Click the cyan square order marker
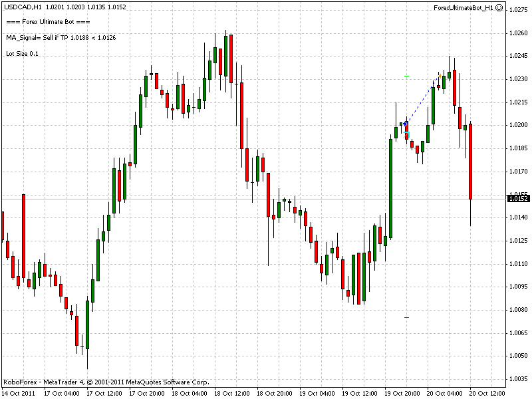The image size is (532, 399). [406, 135]
